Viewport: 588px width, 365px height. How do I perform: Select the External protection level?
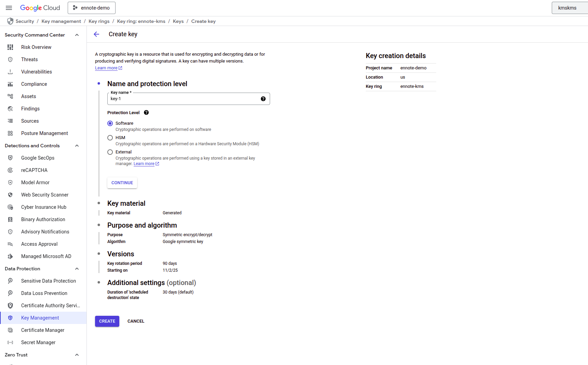pos(110,152)
